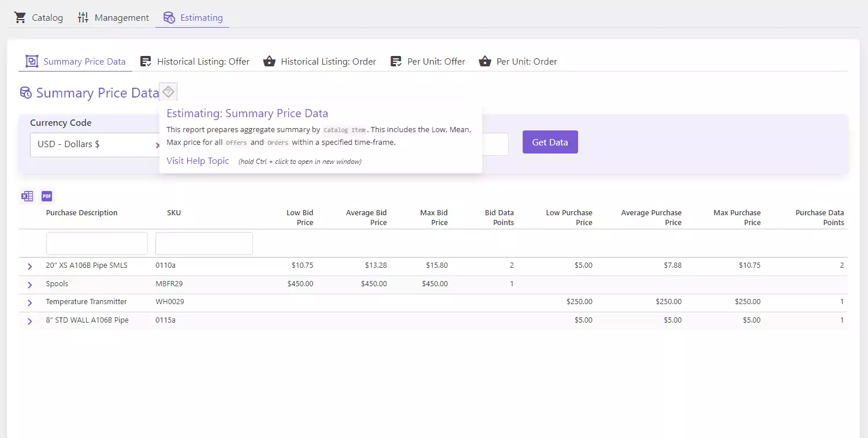Sort by Average Purchase Price column

651,218
